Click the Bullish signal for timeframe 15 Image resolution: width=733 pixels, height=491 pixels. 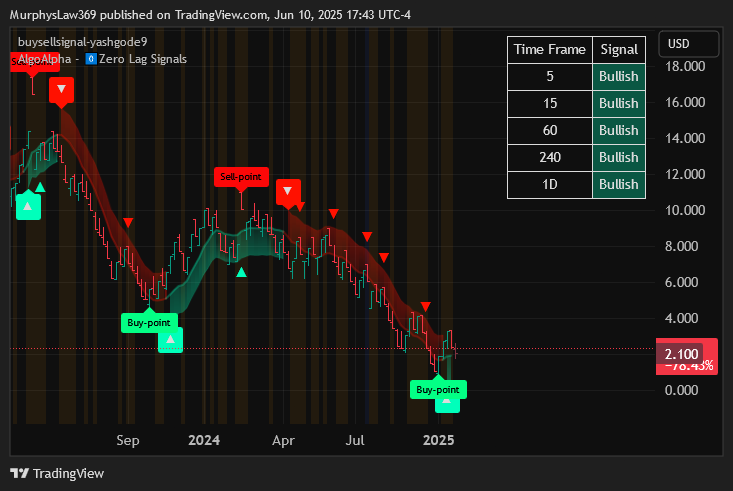[619, 103]
